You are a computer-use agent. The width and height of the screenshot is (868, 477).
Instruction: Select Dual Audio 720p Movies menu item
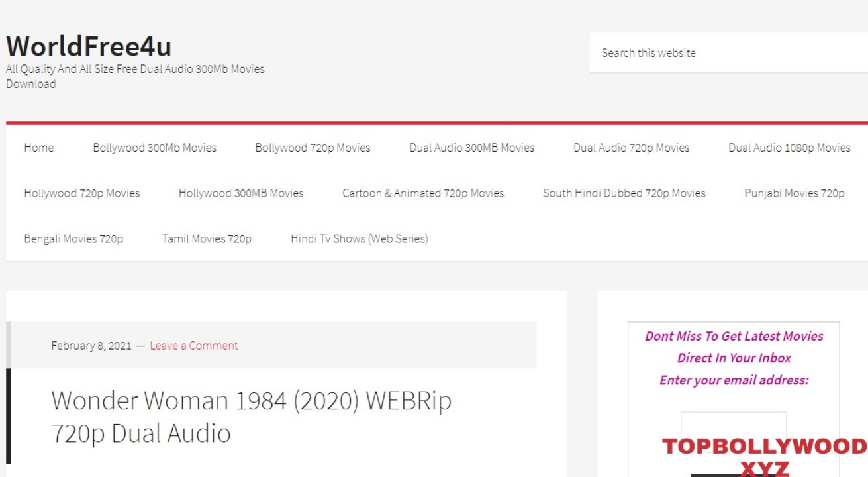click(x=631, y=148)
